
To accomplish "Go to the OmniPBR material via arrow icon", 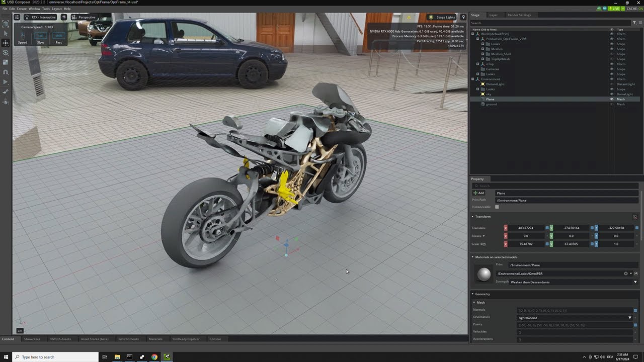I will pyautogui.click(x=635, y=274).
